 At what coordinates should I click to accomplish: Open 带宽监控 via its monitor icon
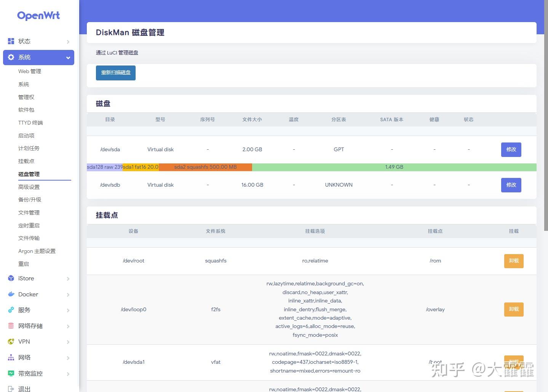[x=11, y=373]
